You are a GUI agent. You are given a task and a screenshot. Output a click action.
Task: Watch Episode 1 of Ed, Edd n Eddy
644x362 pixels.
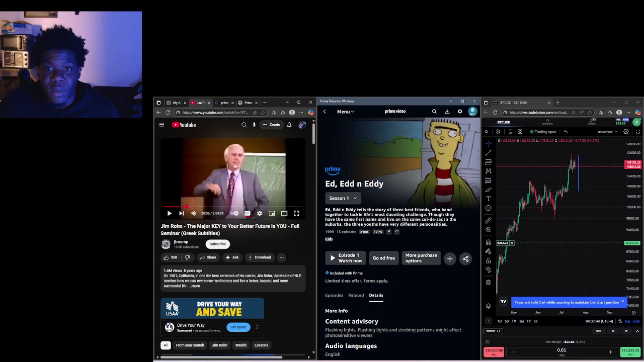(x=345, y=258)
